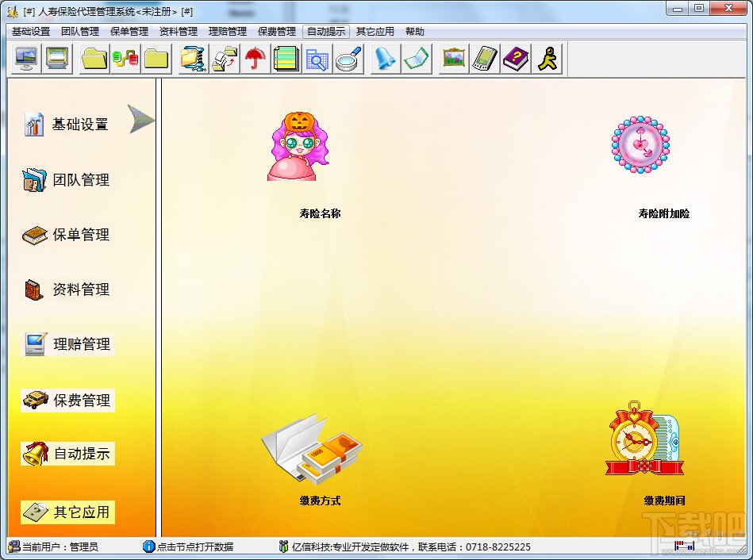
Task: Open the 理赔管理 menu in the menu bar
Action: click(x=228, y=32)
